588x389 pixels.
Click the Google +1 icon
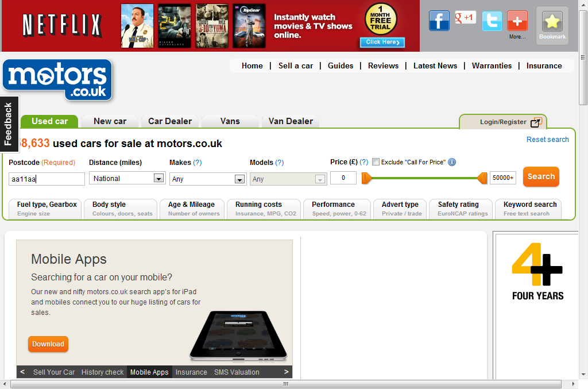click(465, 17)
